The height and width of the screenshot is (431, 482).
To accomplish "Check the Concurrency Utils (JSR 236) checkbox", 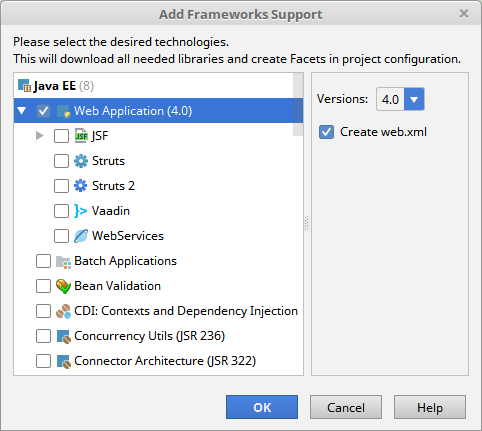I will point(43,336).
